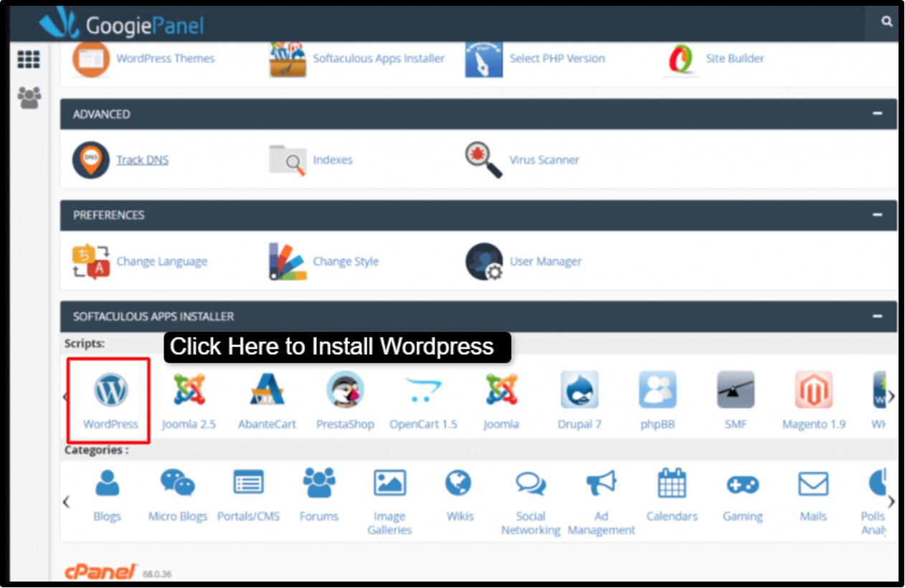This screenshot has height=588, width=905.
Task: Select the Drupal 7 script
Action: (579, 398)
